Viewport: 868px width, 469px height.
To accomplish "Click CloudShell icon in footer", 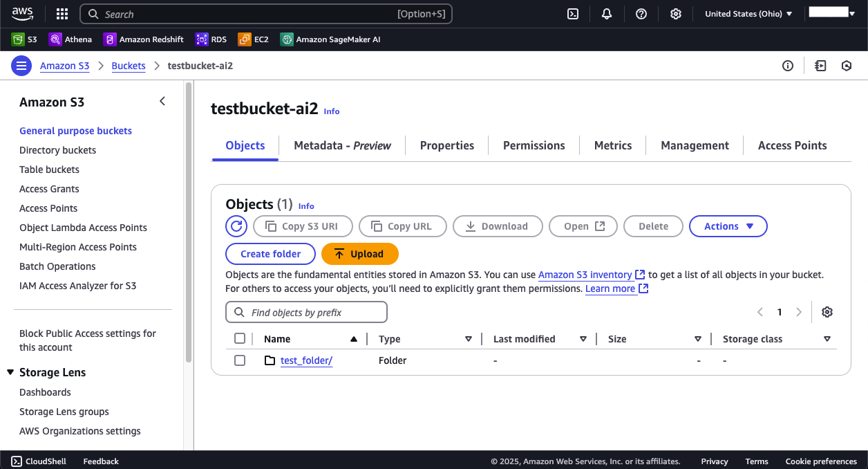I will pyautogui.click(x=16, y=461).
